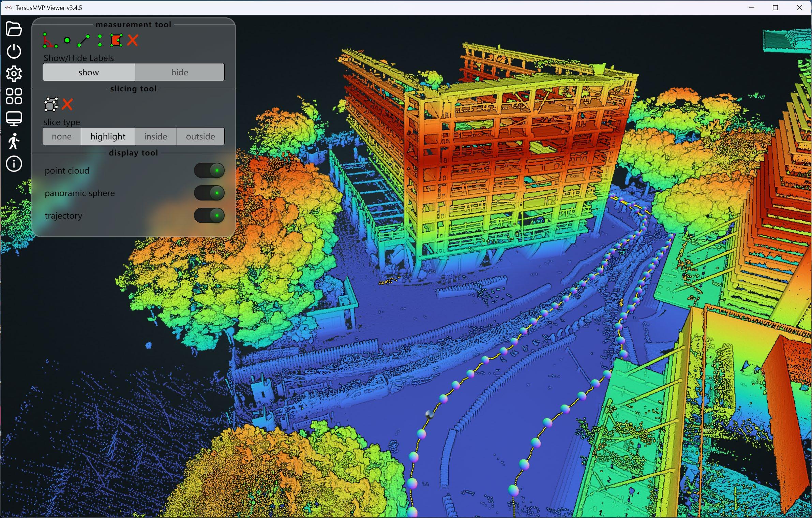Click the power icon in the sidebar
The height and width of the screenshot is (518, 812).
(x=14, y=51)
